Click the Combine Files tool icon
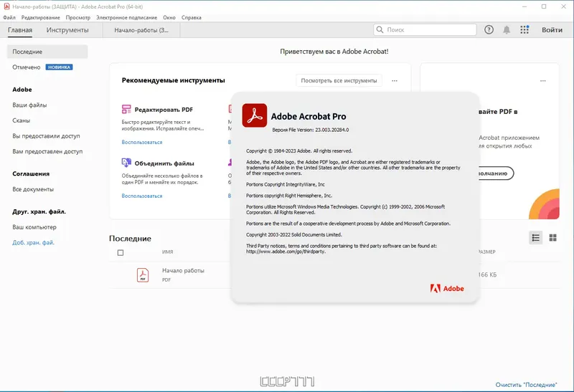This screenshot has width=574, height=392. coord(126,163)
